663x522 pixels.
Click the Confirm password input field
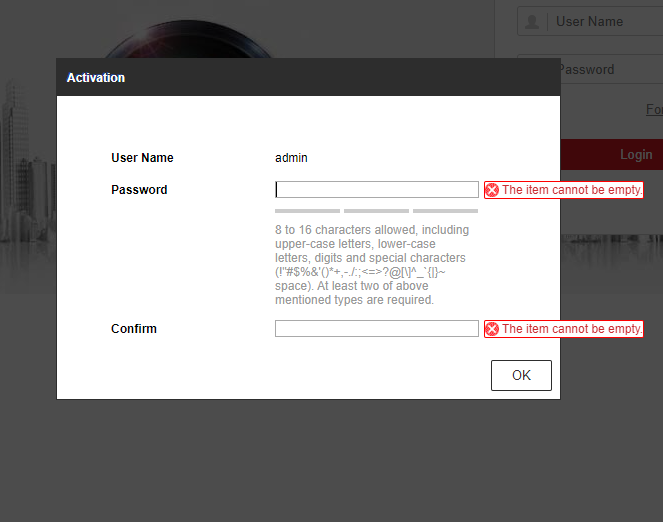376,328
